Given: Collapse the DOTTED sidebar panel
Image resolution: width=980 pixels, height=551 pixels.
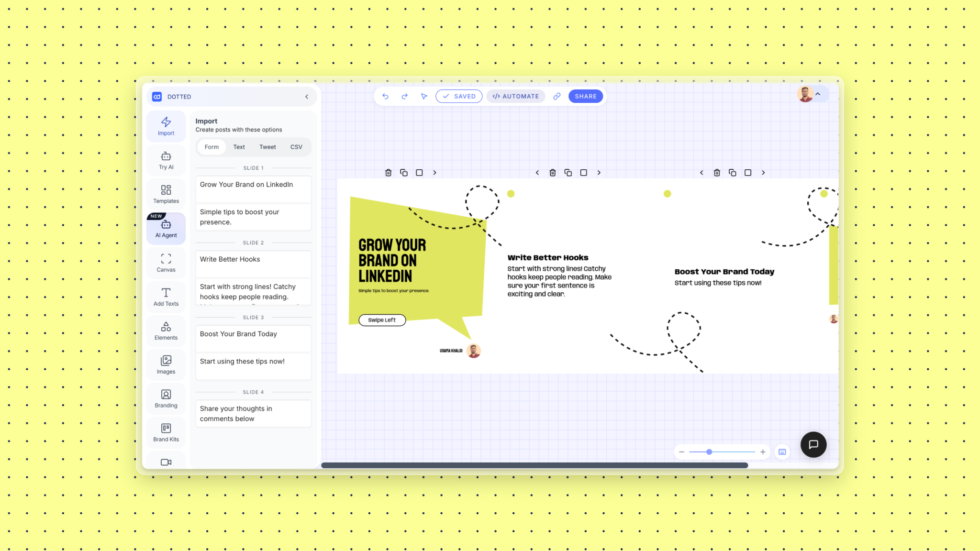Looking at the screenshot, I should point(307,97).
